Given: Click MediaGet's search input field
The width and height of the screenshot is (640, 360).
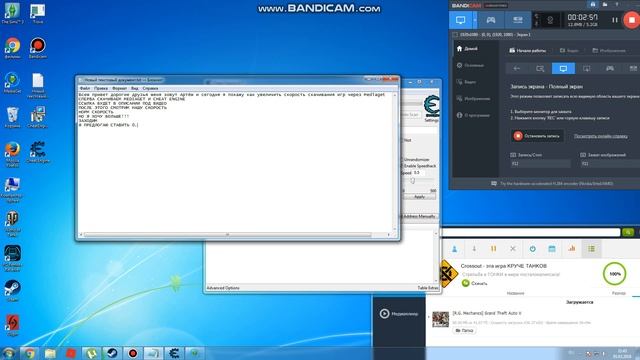Looking at the screenshot, I should [531, 232].
